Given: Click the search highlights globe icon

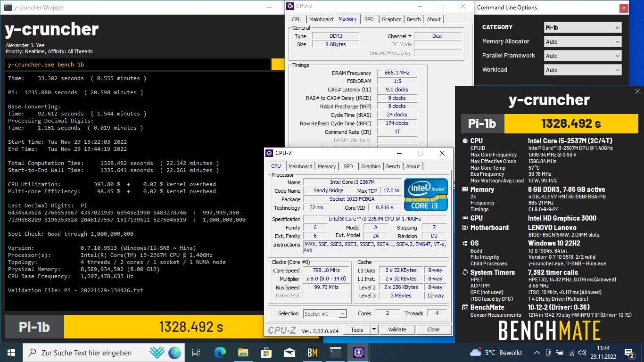Looking at the screenshot, I should coord(174,352).
